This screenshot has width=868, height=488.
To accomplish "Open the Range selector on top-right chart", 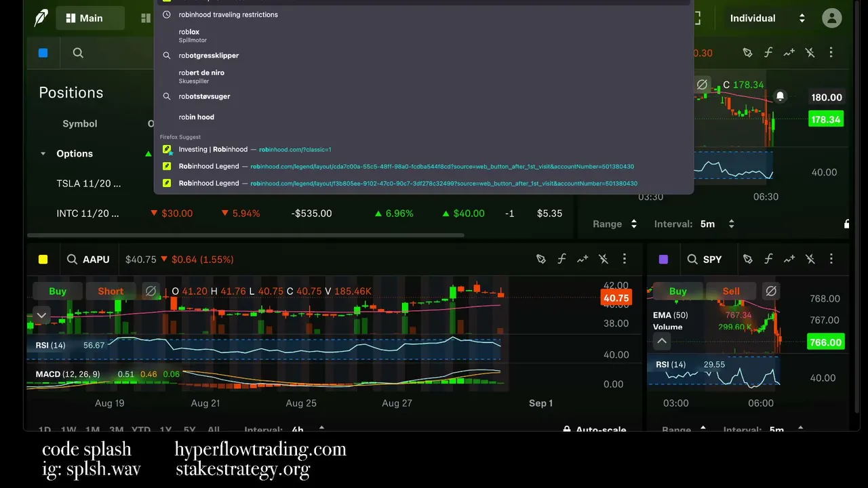I will click(x=615, y=224).
